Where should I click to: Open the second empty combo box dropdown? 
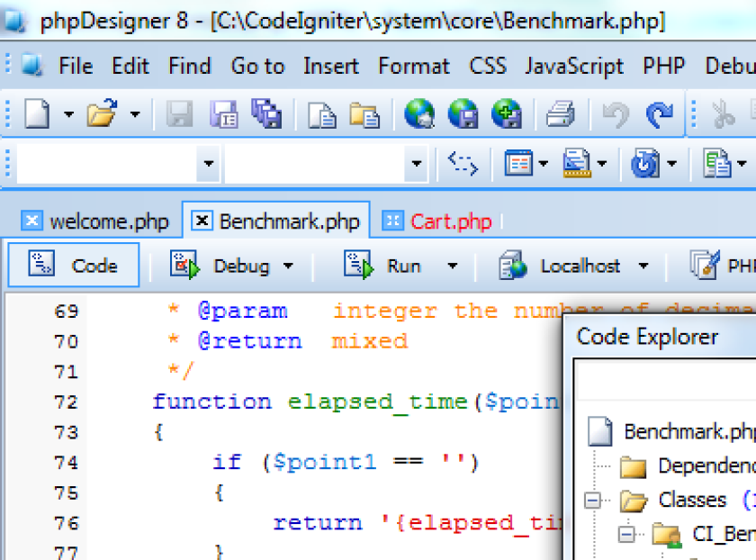[x=417, y=164]
